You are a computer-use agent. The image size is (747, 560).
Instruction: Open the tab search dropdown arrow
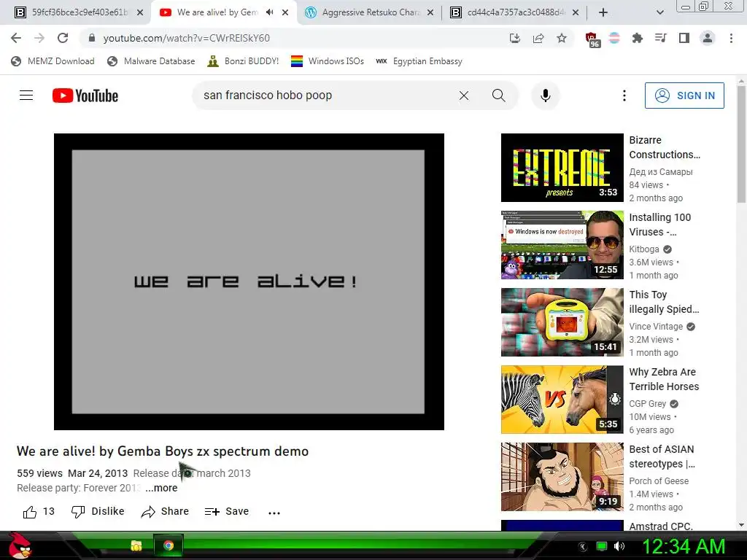(659, 12)
